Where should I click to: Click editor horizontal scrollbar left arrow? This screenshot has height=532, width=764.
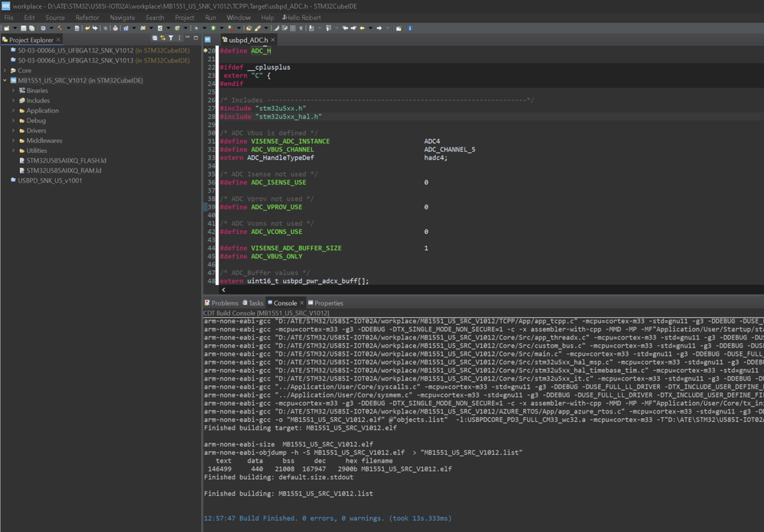[223, 290]
